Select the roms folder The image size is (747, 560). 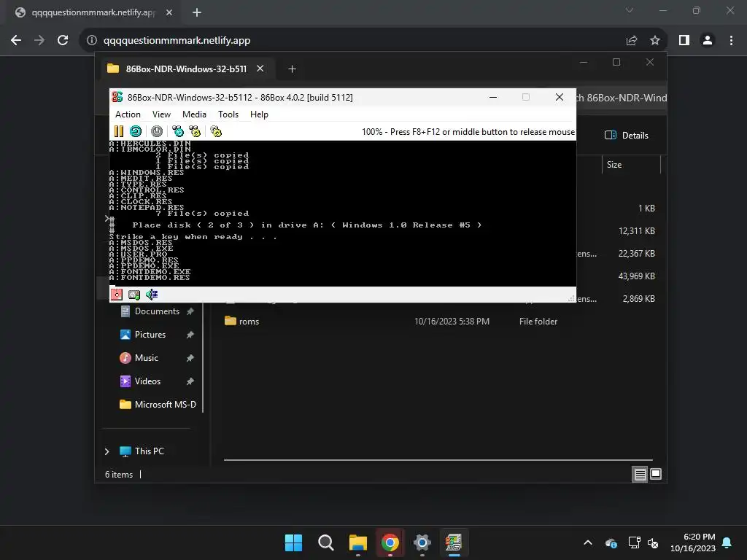(249, 322)
